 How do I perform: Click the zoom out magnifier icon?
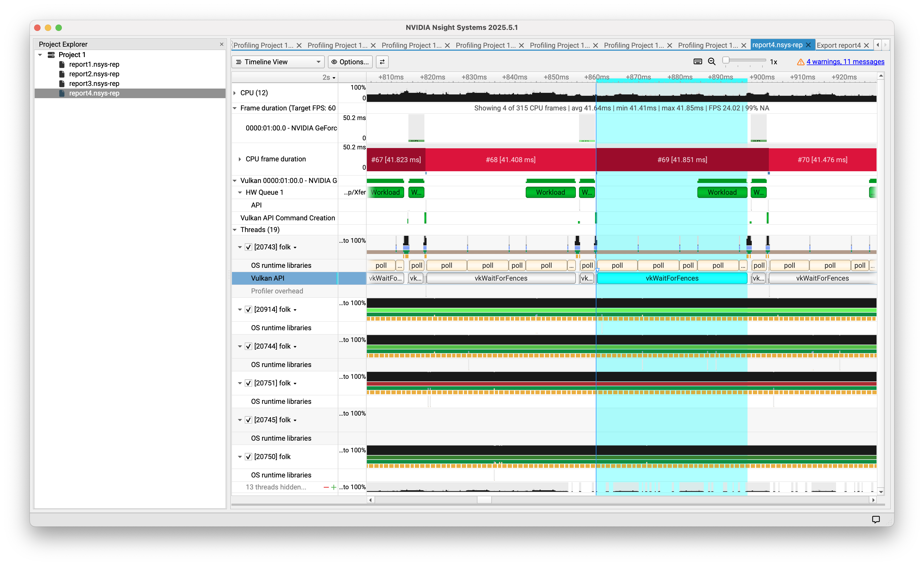coord(711,62)
